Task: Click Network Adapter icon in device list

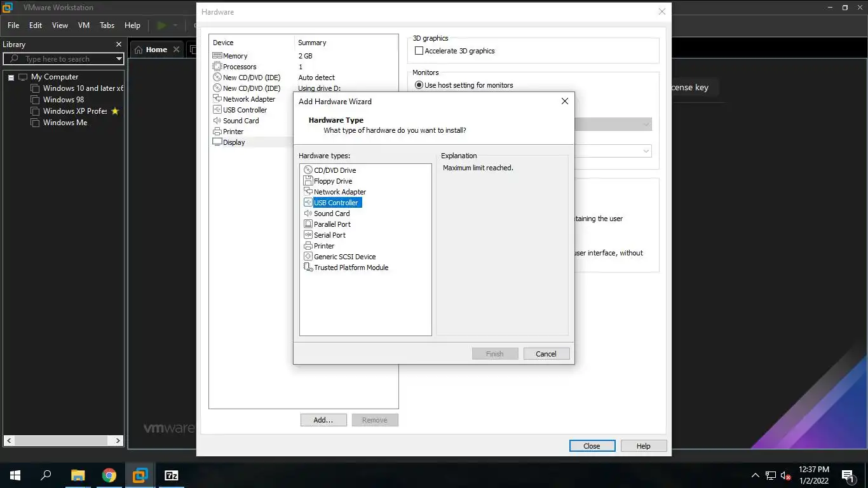Action: [217, 99]
